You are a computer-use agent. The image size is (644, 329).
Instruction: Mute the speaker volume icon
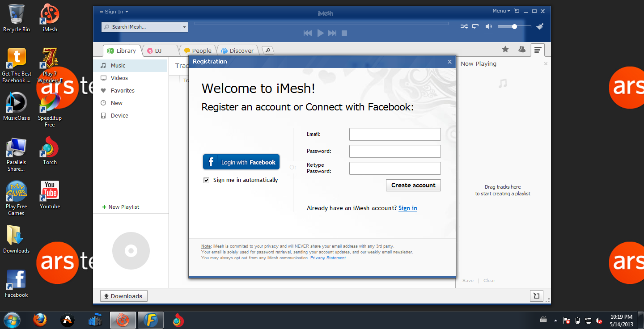point(489,27)
